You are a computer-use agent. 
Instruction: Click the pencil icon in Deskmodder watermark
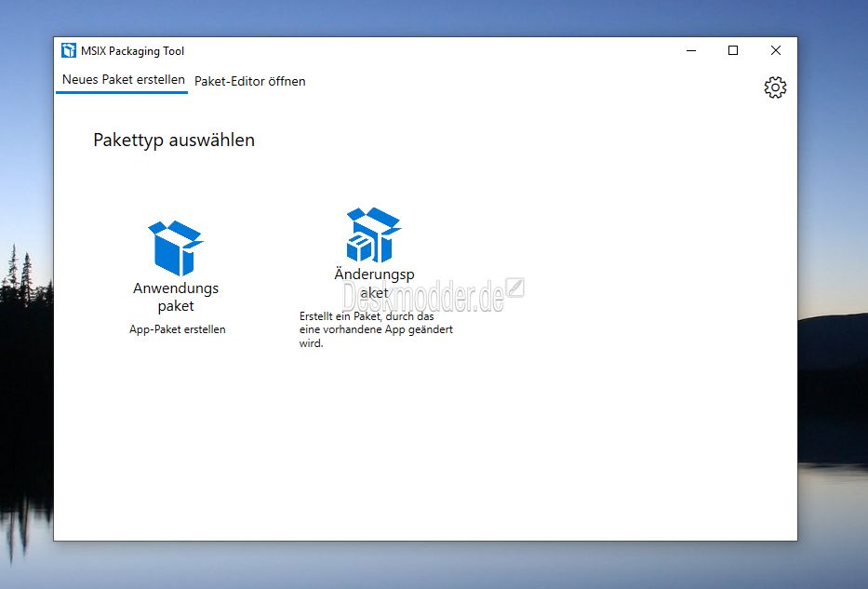(x=514, y=288)
